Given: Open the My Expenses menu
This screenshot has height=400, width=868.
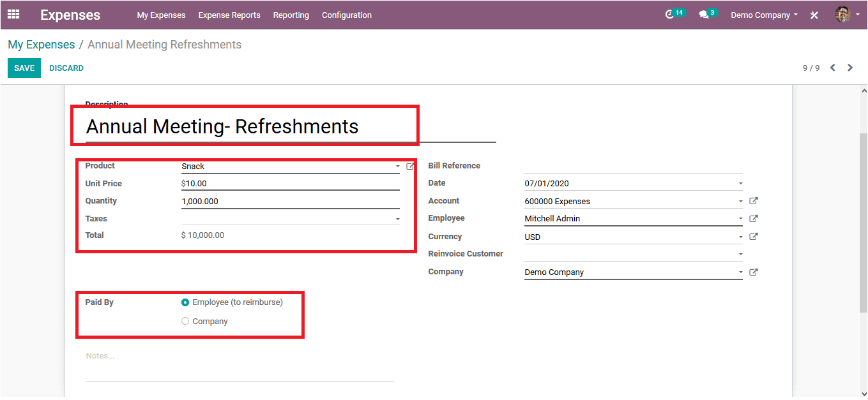Looking at the screenshot, I should (x=161, y=15).
